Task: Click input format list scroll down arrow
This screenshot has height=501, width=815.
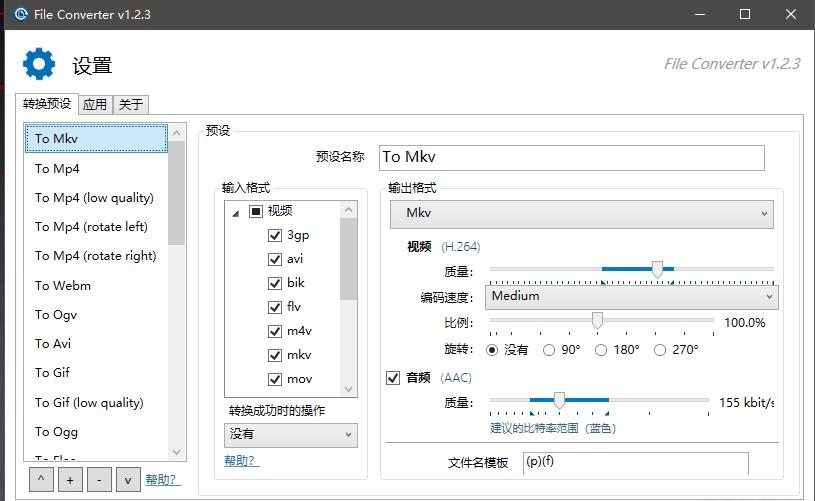Action: [x=349, y=388]
